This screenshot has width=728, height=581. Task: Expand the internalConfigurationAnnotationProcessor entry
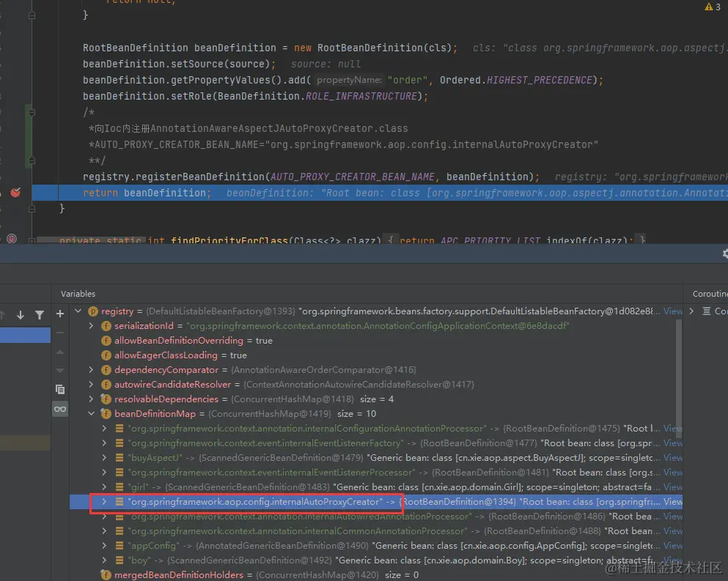point(104,429)
